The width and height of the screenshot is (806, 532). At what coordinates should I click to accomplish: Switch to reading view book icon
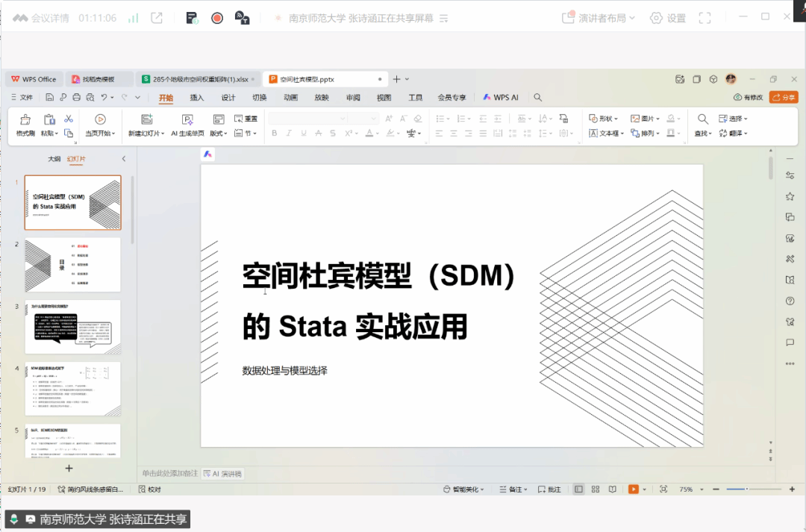(612, 489)
